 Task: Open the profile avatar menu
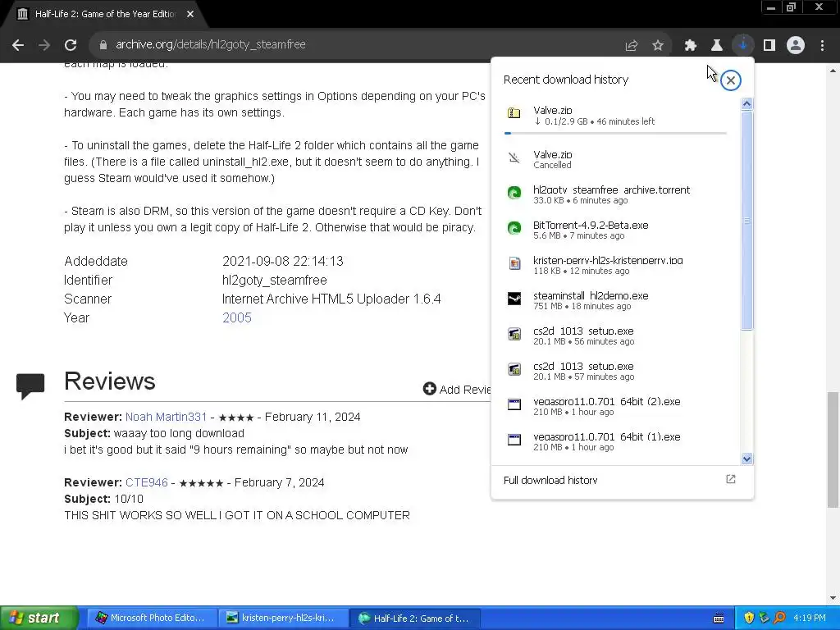796,46
